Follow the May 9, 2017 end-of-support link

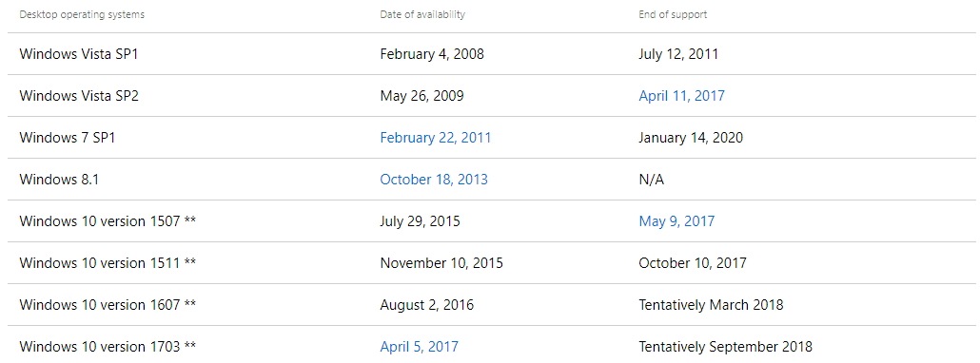coord(676,221)
